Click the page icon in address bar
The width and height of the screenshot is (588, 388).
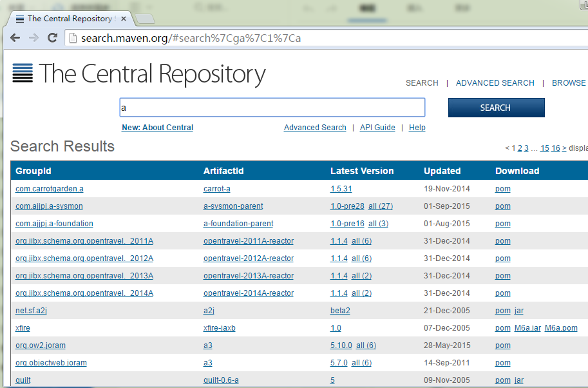point(73,38)
